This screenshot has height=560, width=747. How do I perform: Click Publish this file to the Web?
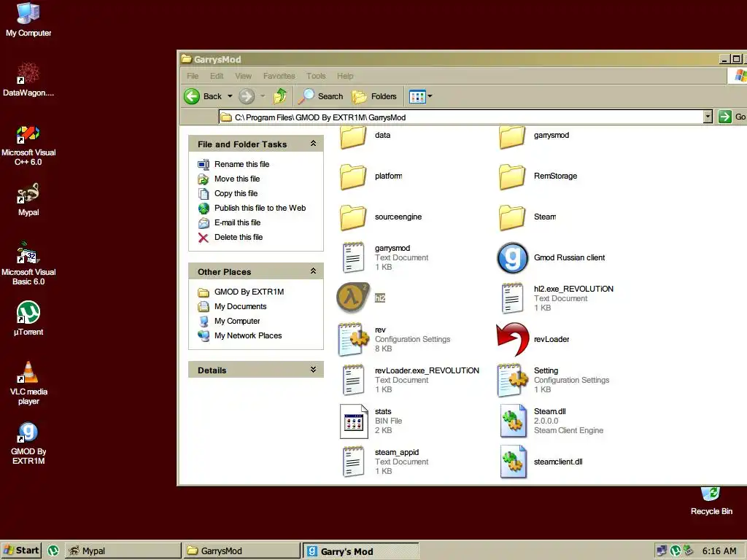pyautogui.click(x=260, y=208)
